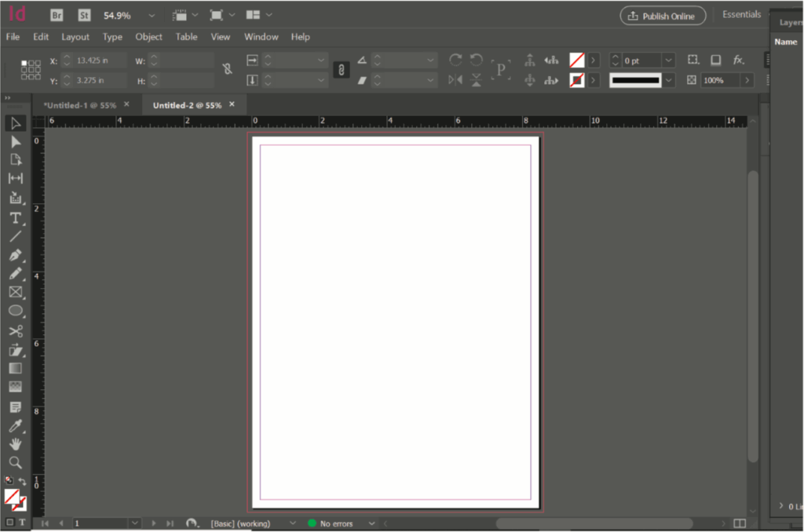Click the fill color swatch in the Control panel
Viewport: 804px width, 532px height.
[x=578, y=60]
